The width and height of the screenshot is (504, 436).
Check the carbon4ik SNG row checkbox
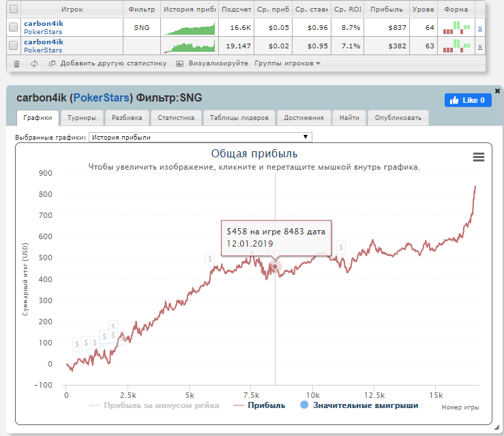pos(13,27)
